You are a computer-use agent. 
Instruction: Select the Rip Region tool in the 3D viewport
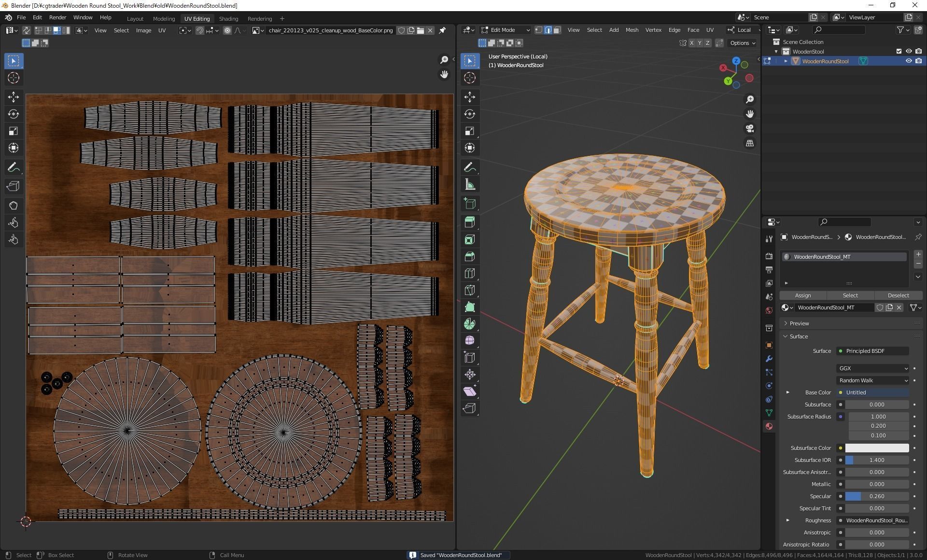click(470, 408)
